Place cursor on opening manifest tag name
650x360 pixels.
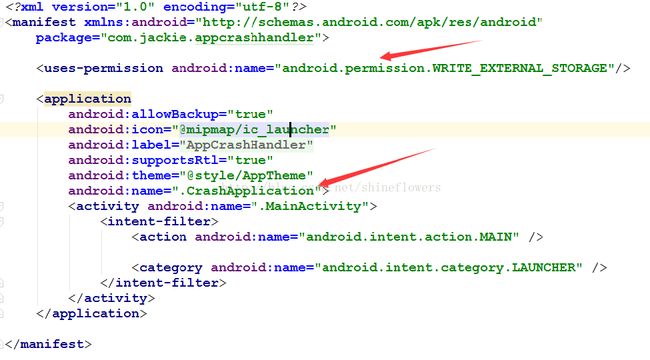[x=44, y=22]
